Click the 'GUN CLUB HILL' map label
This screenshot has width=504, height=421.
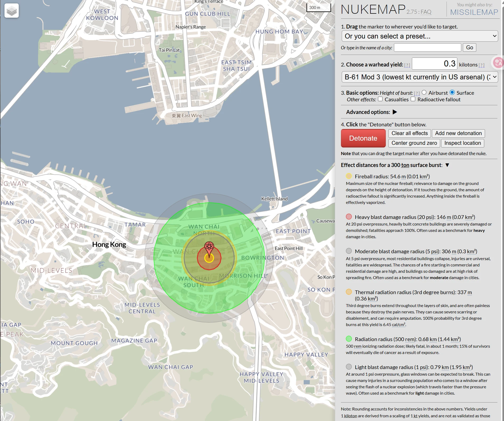207,14
